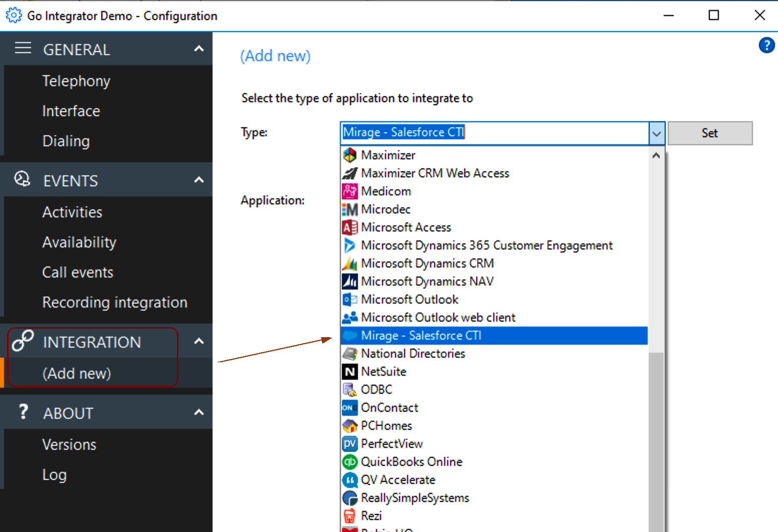778x532 pixels.
Task: Collapse the INTEGRATION section chevron
Action: click(199, 341)
